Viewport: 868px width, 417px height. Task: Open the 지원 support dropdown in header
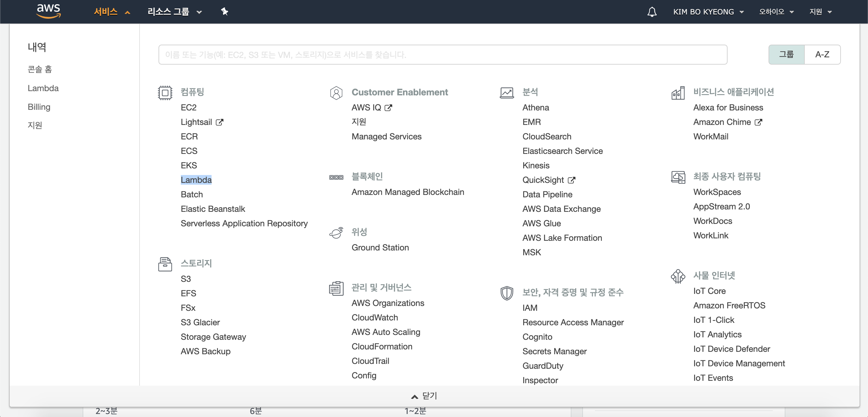[x=820, y=12]
